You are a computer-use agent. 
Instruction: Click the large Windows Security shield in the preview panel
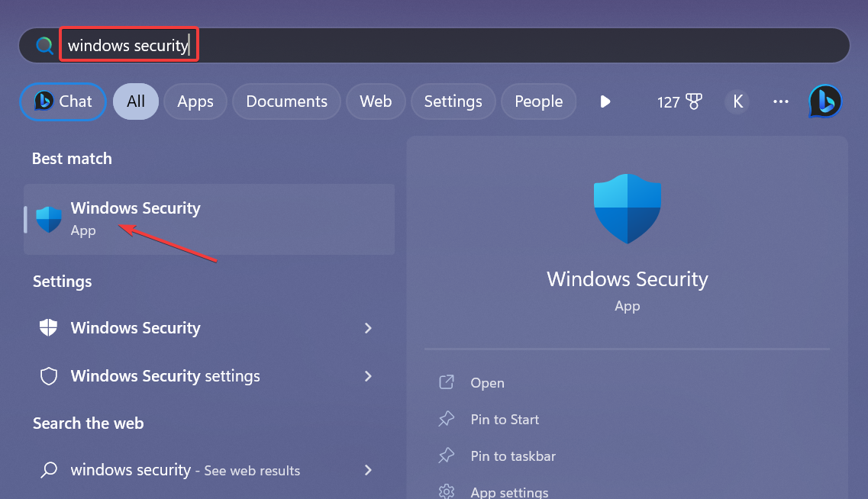coord(627,208)
